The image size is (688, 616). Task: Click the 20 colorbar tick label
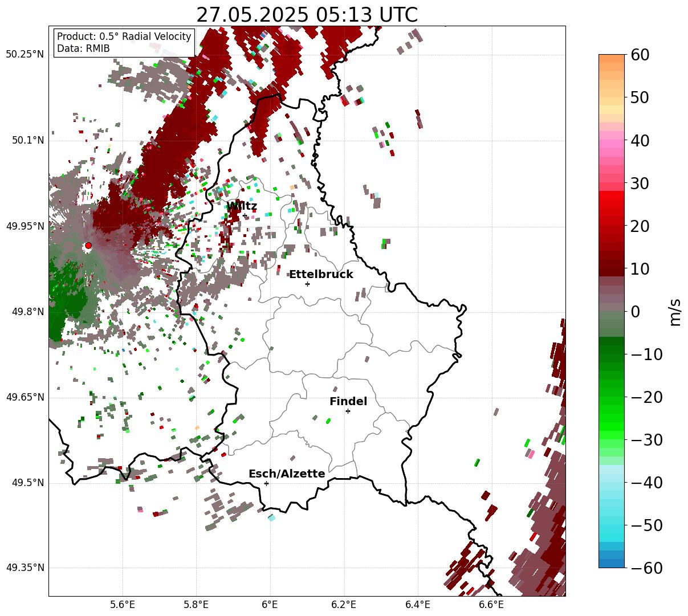(641, 226)
